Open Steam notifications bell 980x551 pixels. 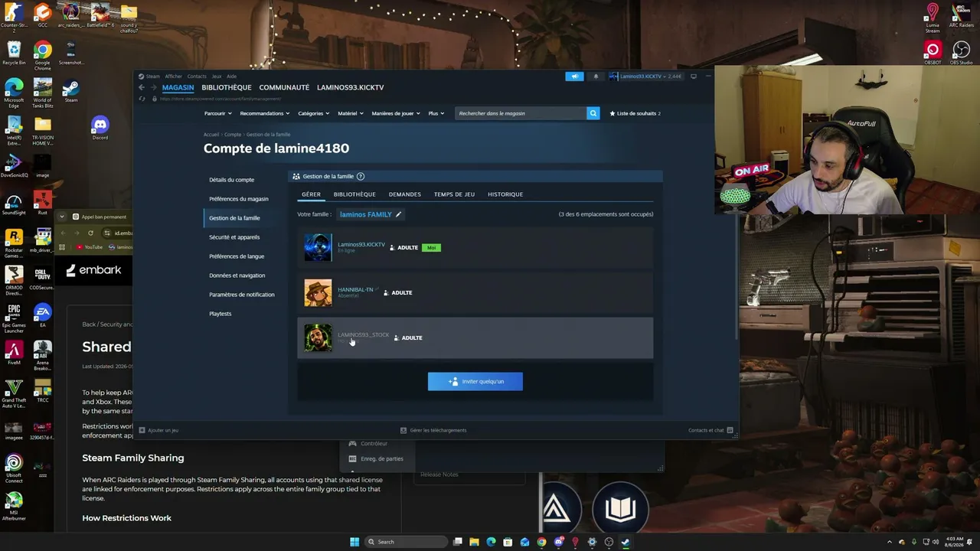pyautogui.click(x=596, y=77)
